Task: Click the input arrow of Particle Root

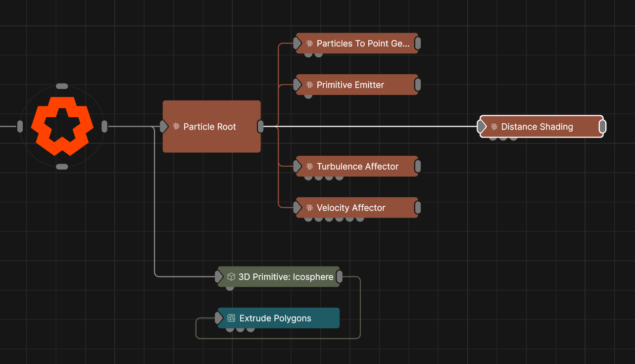Action: tap(164, 127)
